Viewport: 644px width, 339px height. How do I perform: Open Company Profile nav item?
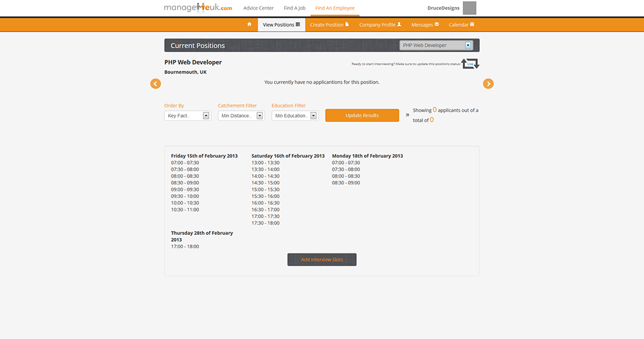tap(380, 24)
